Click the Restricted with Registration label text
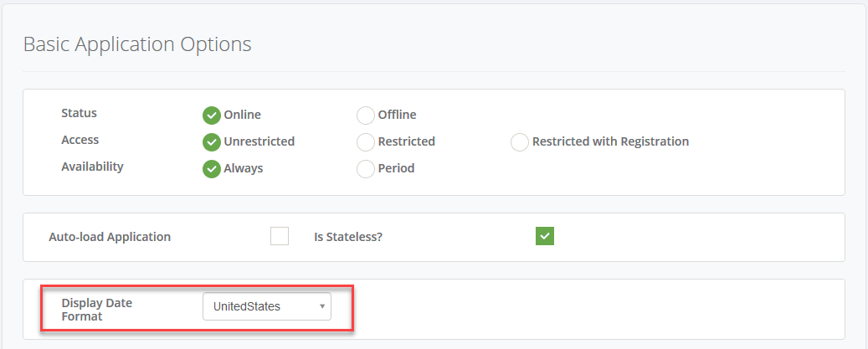The width and height of the screenshot is (868, 349). tap(610, 141)
